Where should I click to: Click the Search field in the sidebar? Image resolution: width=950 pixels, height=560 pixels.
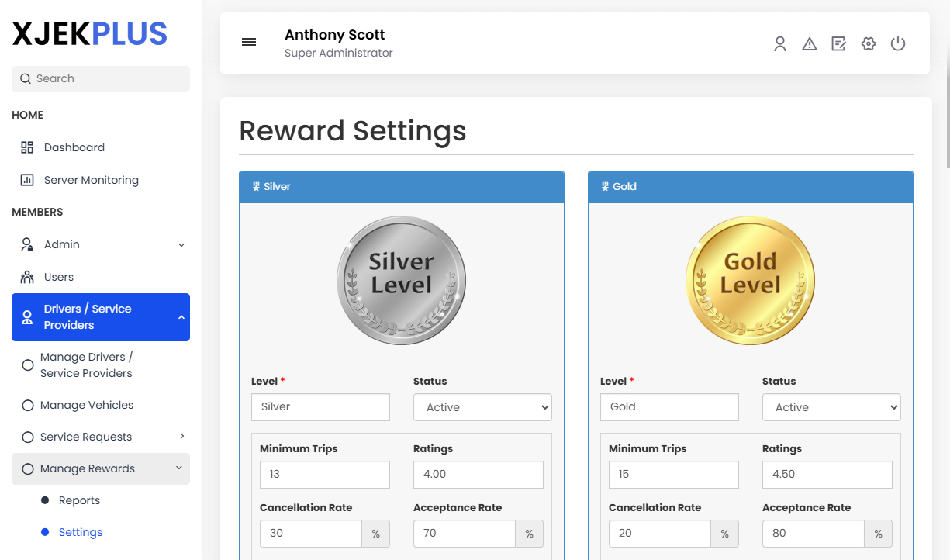coord(100,78)
